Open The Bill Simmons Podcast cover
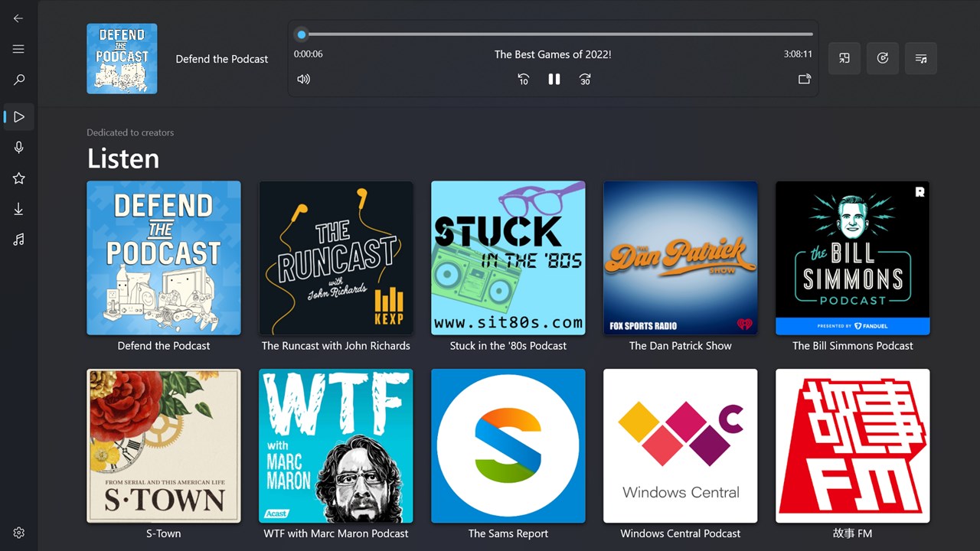This screenshot has height=551, width=980. (853, 258)
